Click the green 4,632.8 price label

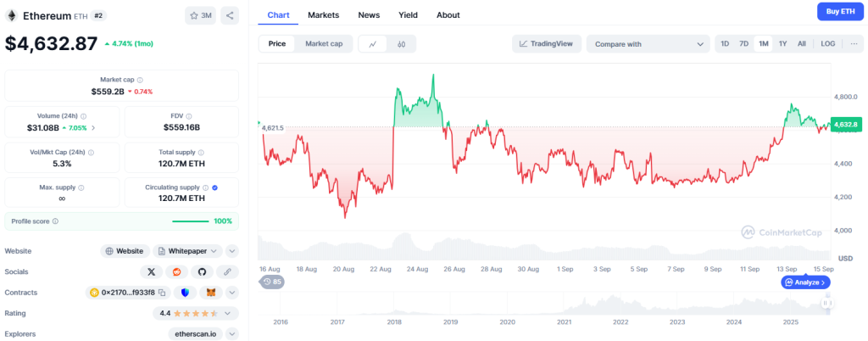pos(845,125)
